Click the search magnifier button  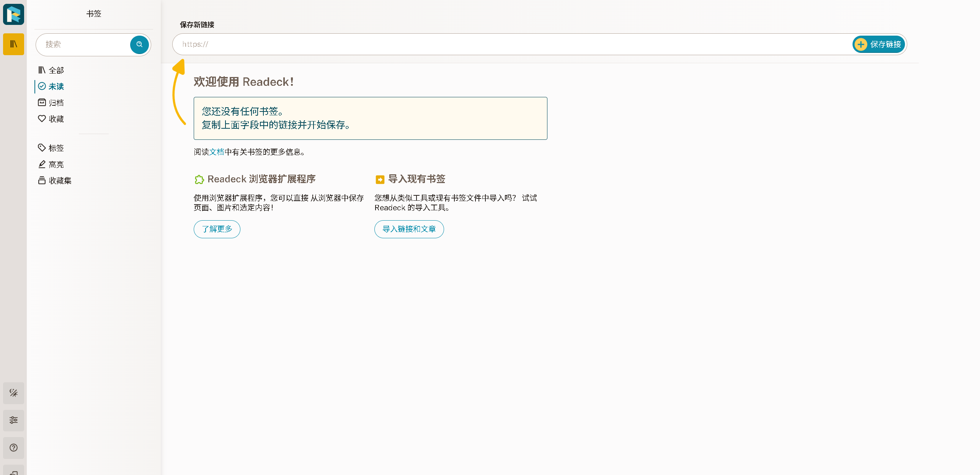(x=139, y=44)
